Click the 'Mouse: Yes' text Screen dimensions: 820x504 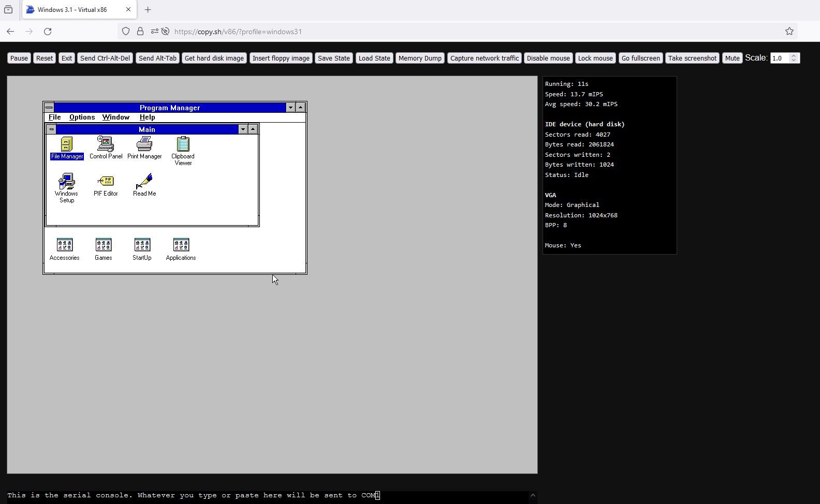tap(563, 245)
